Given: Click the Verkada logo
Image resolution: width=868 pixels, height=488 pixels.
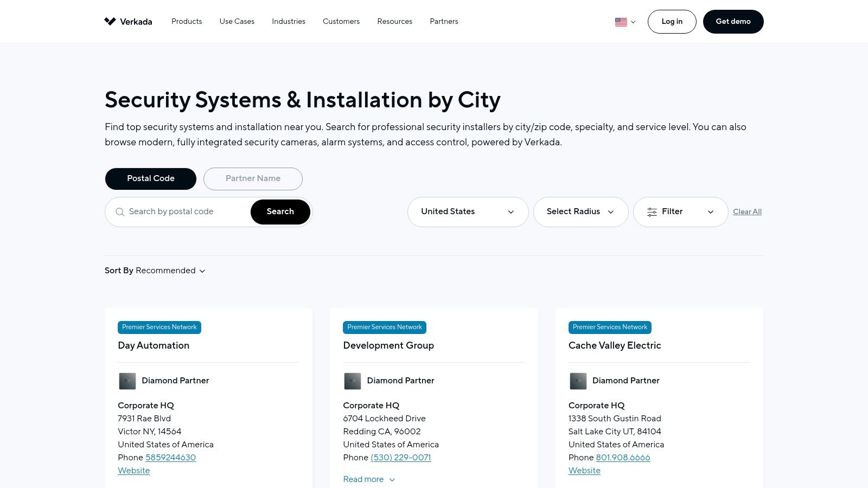Looking at the screenshot, I should coord(128,22).
